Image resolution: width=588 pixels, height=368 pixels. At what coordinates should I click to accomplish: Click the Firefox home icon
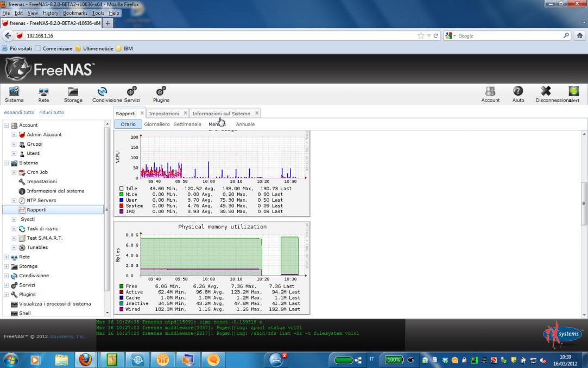click(x=579, y=36)
